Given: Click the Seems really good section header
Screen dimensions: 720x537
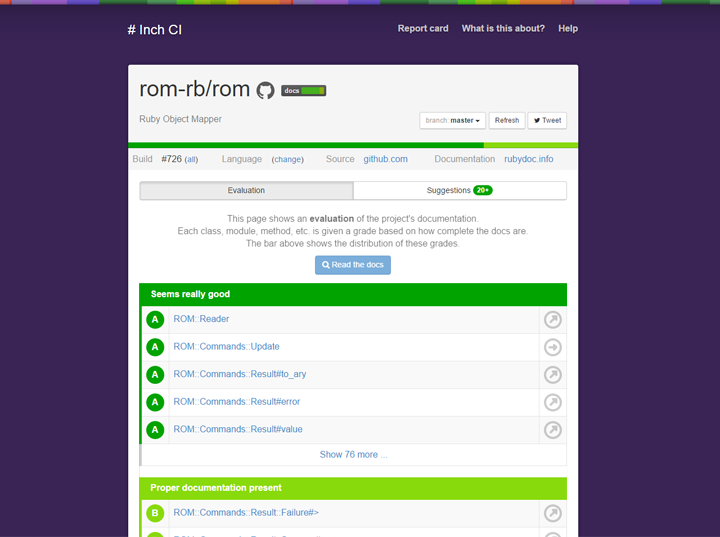Looking at the screenshot, I should 353,294.
